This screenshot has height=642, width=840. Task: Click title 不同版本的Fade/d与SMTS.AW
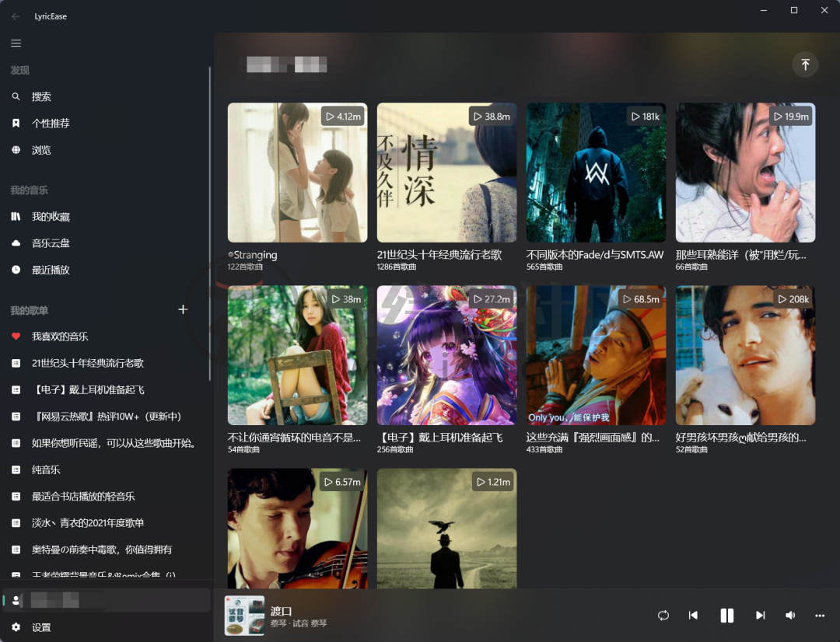(595, 255)
